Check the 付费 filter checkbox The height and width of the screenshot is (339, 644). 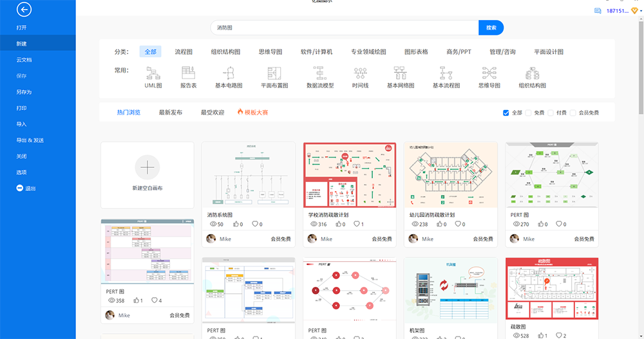coord(551,113)
